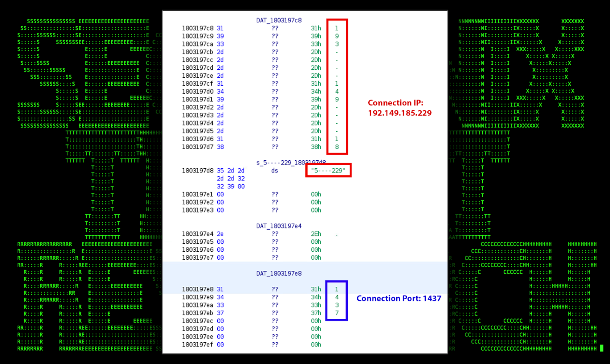
Task: Click address 1803197d7 row
Action: coord(197,147)
